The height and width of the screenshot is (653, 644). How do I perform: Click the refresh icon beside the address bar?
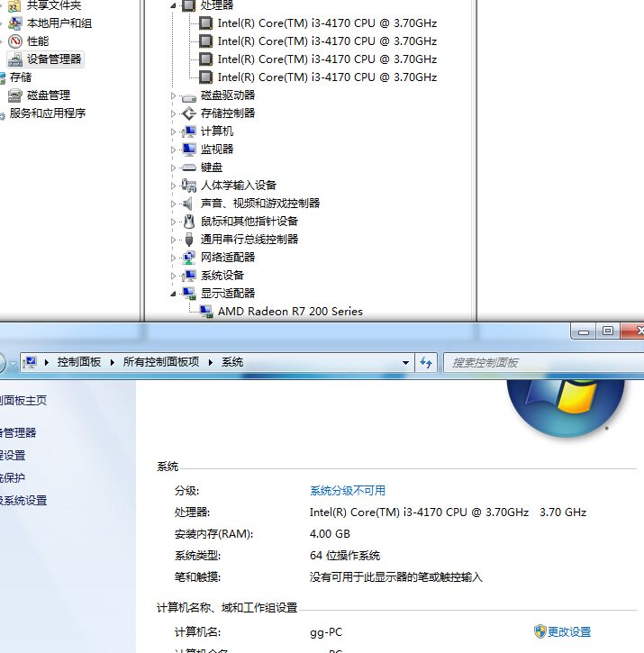426,362
